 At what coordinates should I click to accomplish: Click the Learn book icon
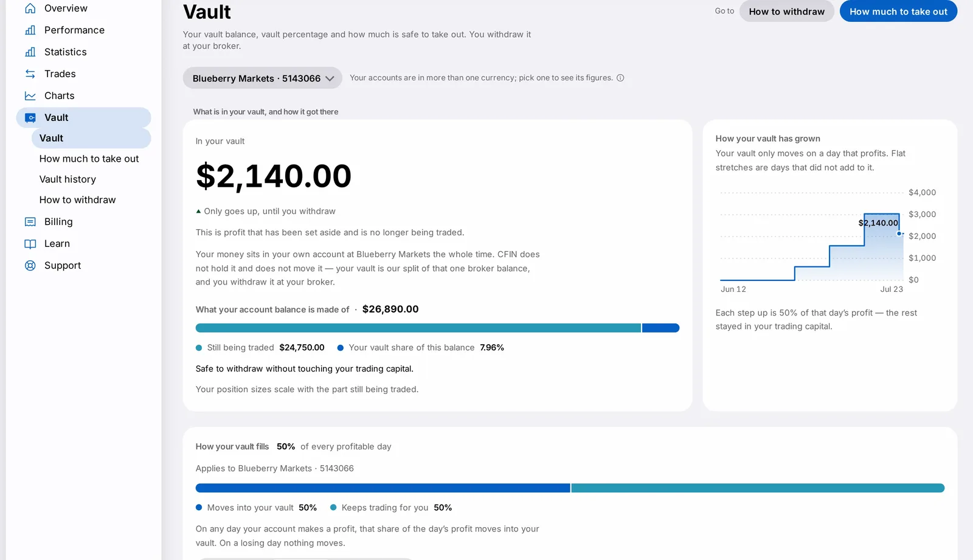(30, 244)
